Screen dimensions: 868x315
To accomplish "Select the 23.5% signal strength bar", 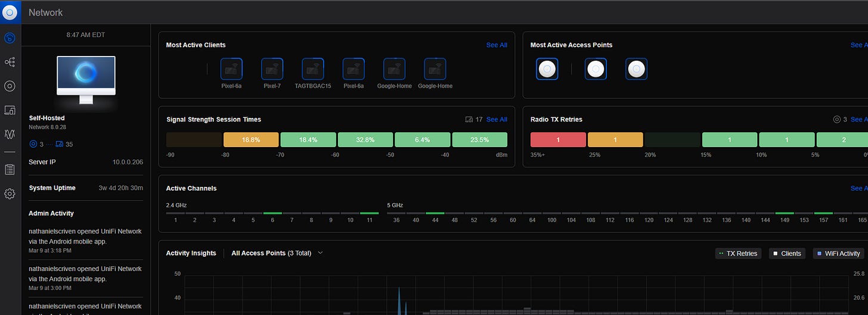I will click(x=480, y=140).
